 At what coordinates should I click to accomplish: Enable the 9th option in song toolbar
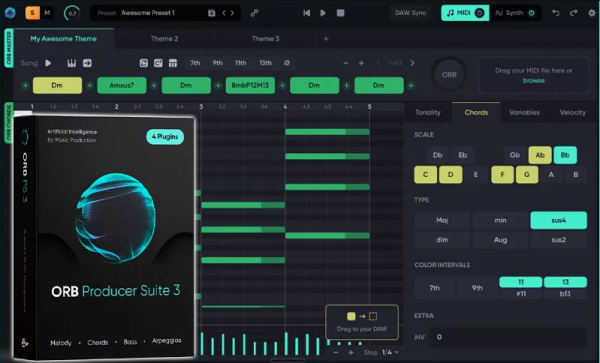[218, 63]
